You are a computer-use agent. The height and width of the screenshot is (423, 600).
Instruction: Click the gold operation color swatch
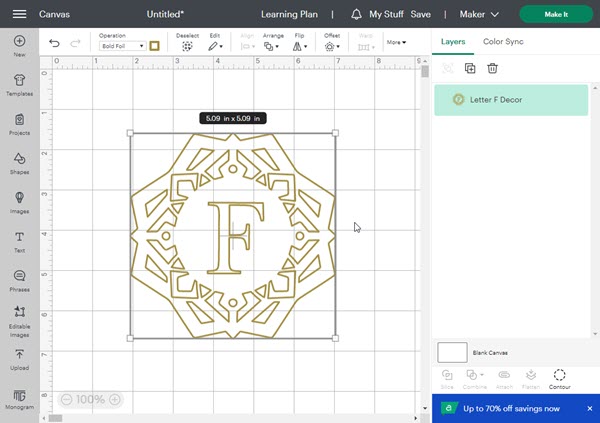[x=155, y=46]
